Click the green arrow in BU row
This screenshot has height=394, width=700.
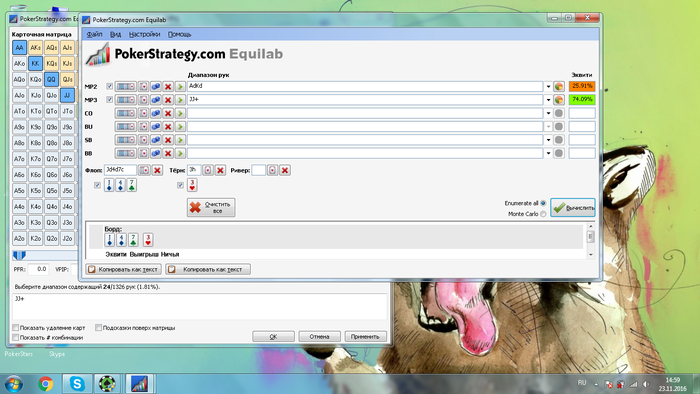[180, 127]
